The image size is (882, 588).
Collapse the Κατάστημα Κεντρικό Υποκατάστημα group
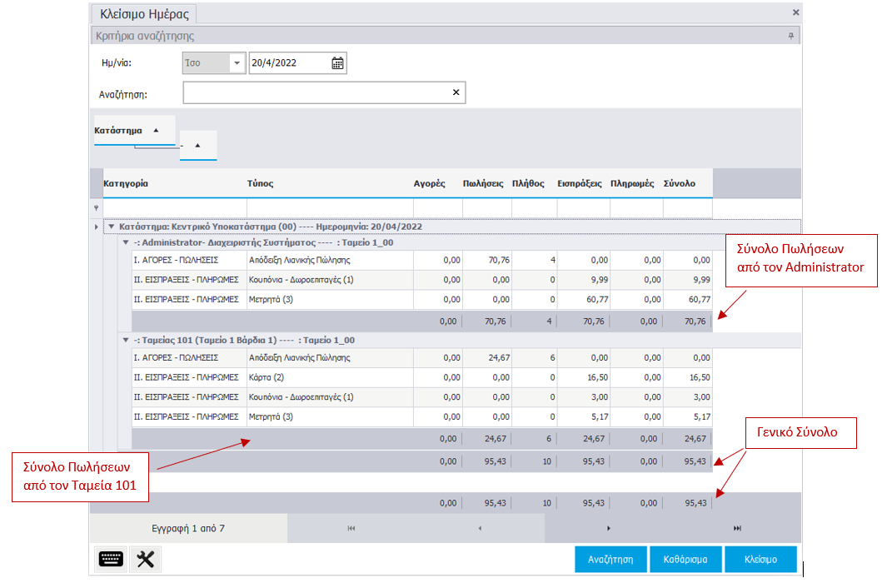click(x=112, y=227)
